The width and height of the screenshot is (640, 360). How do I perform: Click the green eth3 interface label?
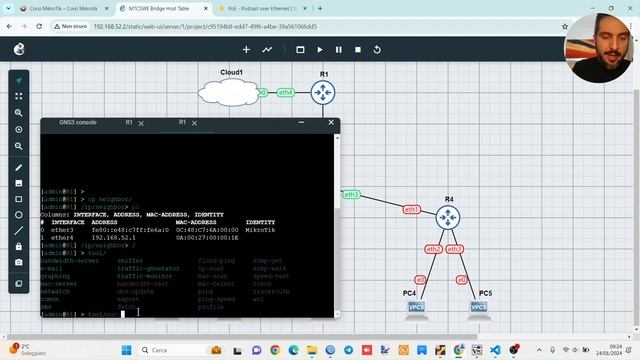pyautogui.click(x=351, y=194)
